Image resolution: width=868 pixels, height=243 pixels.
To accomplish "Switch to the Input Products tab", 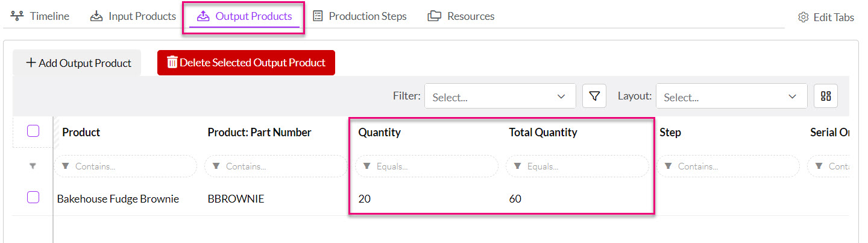I will pyautogui.click(x=133, y=16).
